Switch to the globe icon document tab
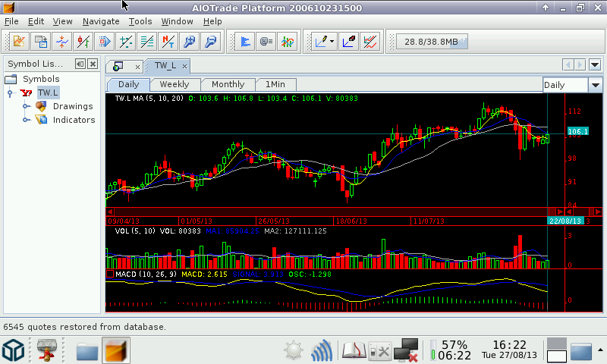This screenshot has width=607, height=364. (x=118, y=67)
